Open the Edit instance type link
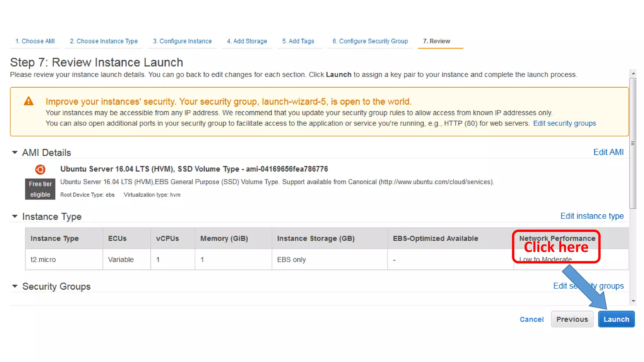Image resolution: width=644 pixels, height=362 pixels. point(592,216)
